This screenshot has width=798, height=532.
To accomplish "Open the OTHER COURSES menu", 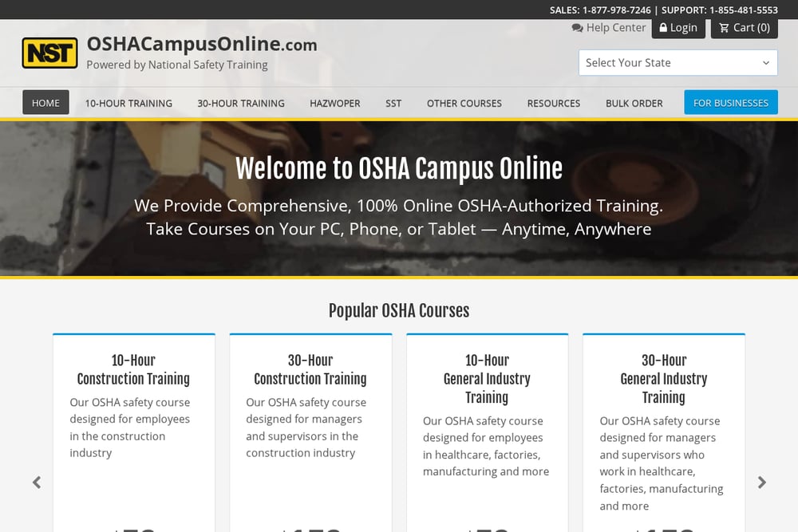I will pos(464,103).
